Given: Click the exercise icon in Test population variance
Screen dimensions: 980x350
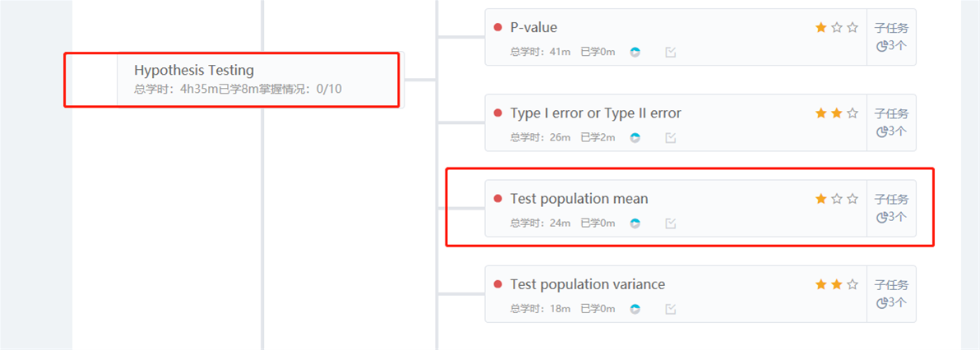Looking at the screenshot, I should click(x=670, y=308).
